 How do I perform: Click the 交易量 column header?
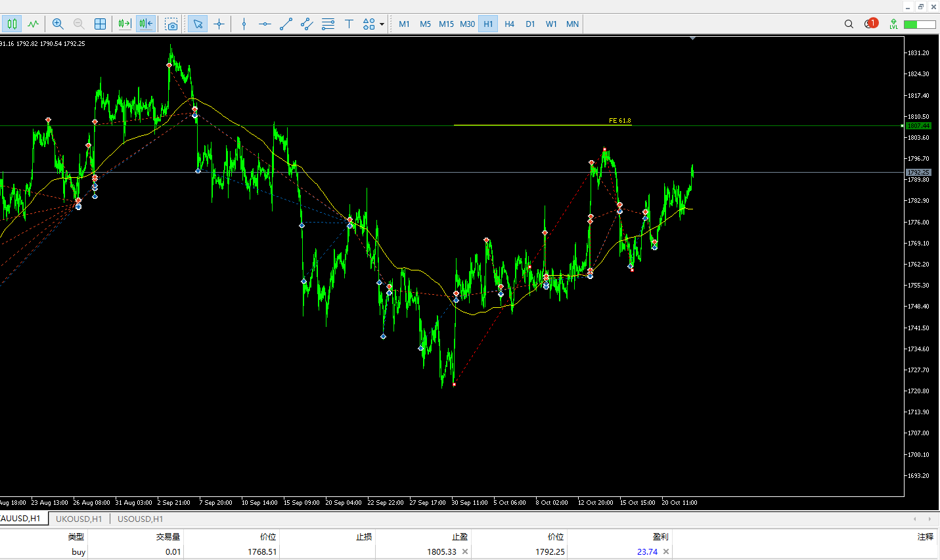tap(168, 537)
